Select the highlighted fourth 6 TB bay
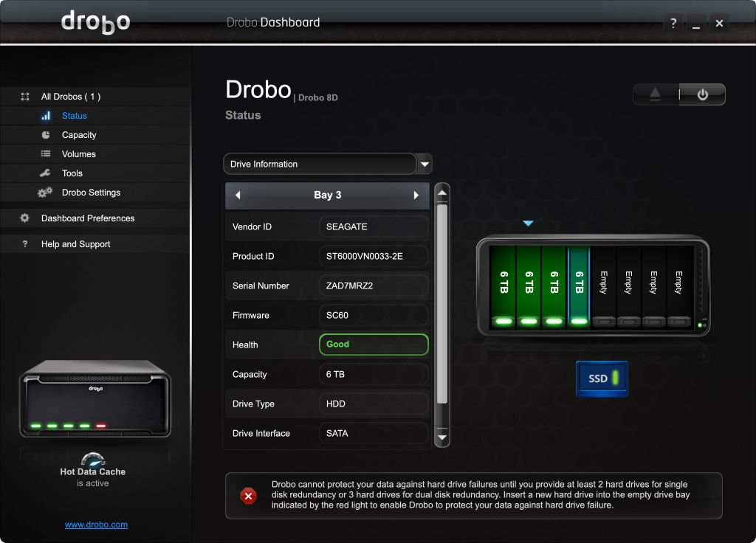Viewport: 756px width, 543px height. click(x=579, y=288)
